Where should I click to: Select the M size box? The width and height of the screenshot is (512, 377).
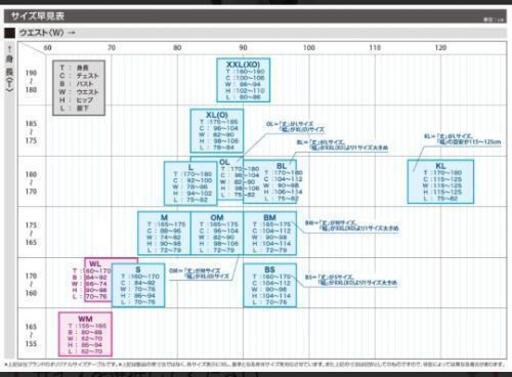tap(164, 233)
